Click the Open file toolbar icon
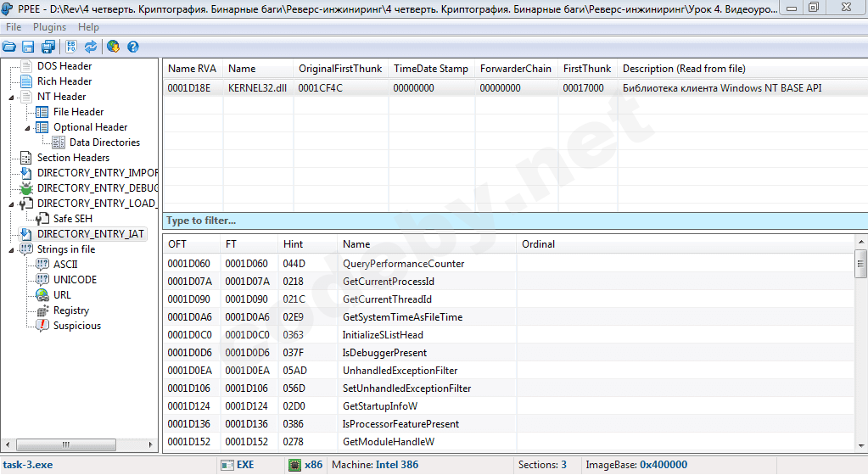The height and width of the screenshot is (475, 868). (x=9, y=47)
